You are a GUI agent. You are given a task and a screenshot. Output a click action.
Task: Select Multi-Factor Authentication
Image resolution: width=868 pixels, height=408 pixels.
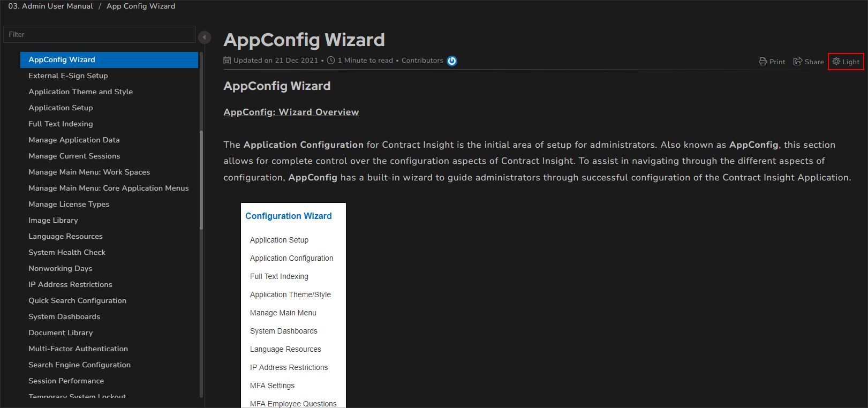(78, 349)
